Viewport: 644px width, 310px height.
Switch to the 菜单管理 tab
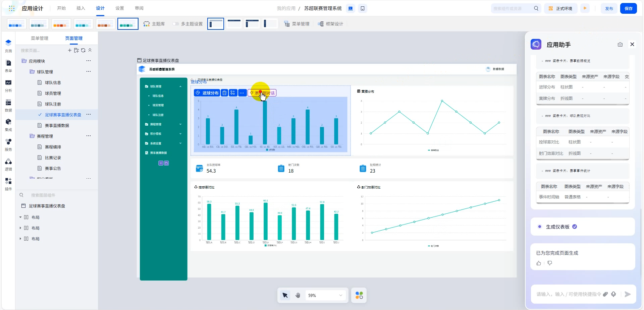pyautogui.click(x=40, y=38)
